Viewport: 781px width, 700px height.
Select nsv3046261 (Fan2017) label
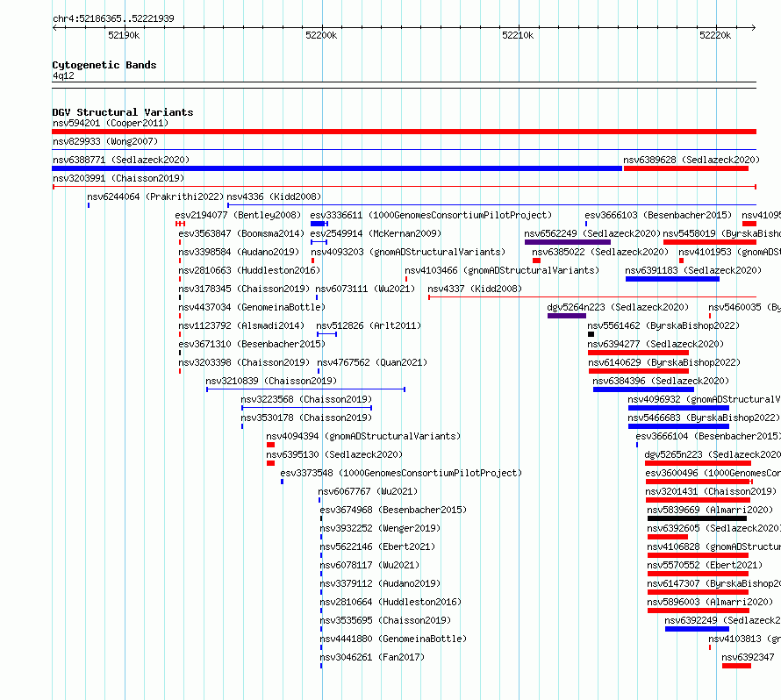click(372, 657)
